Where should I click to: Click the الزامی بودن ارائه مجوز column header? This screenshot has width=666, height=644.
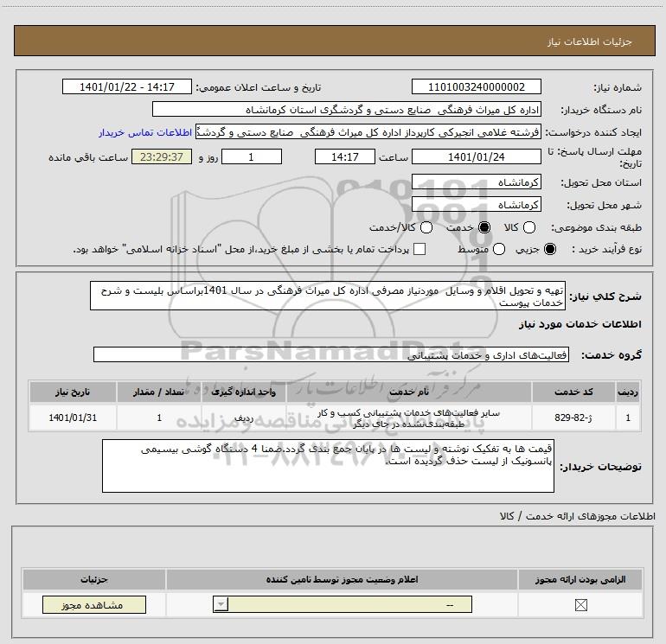coord(580,579)
